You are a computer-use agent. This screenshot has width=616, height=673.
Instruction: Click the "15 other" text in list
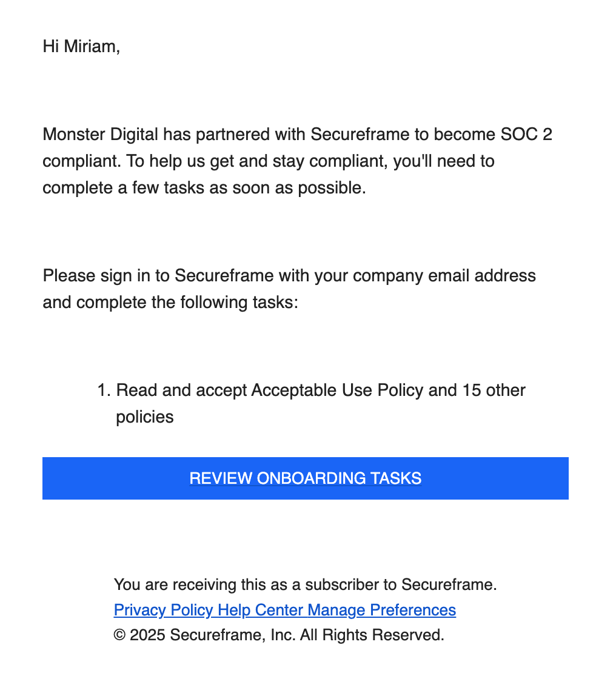[494, 390]
